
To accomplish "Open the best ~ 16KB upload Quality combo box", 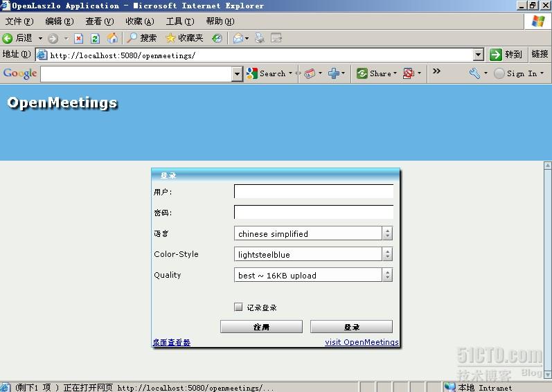I will [313, 275].
